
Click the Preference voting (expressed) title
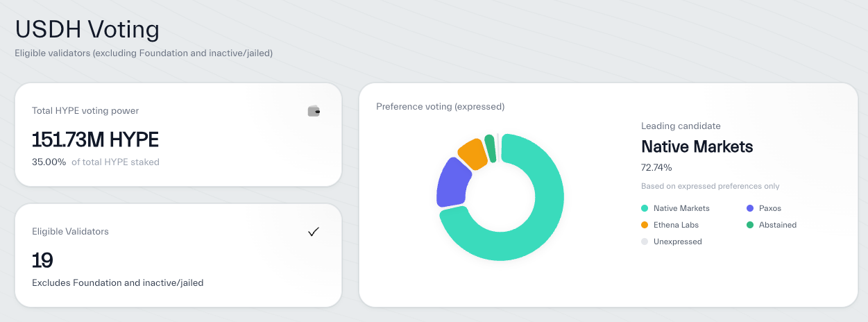pyautogui.click(x=441, y=107)
